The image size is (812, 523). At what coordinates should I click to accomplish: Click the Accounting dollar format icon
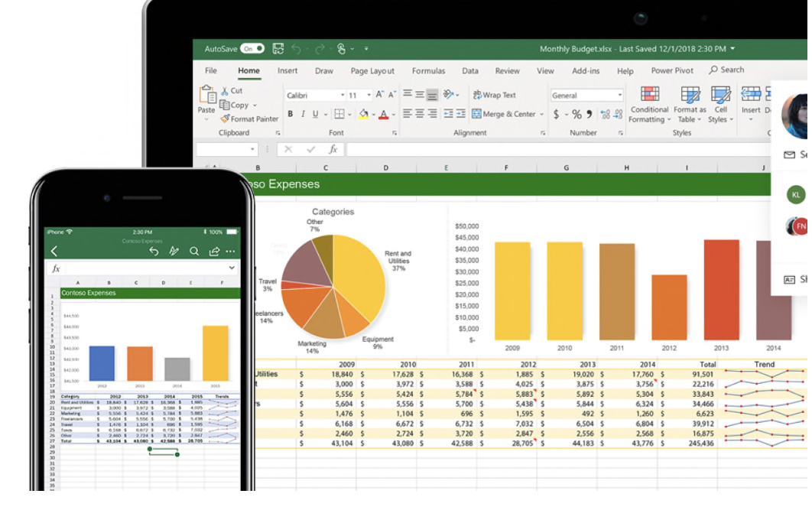tap(556, 114)
